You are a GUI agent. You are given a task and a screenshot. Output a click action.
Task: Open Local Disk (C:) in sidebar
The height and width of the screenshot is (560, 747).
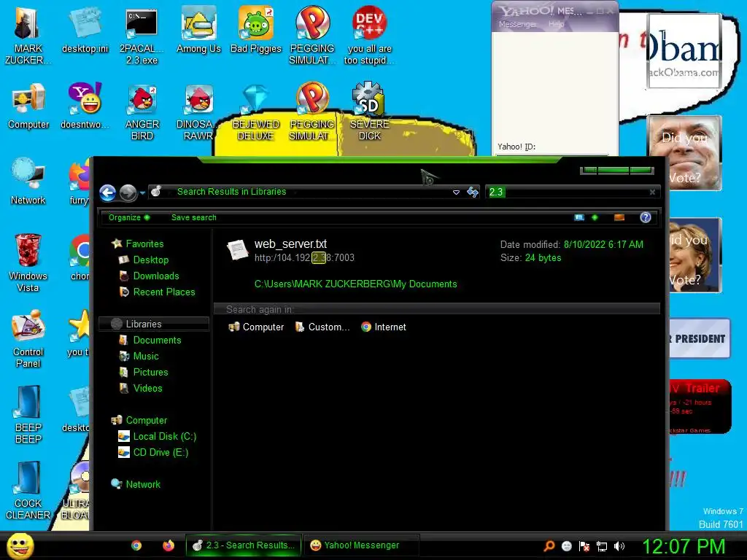click(x=158, y=437)
